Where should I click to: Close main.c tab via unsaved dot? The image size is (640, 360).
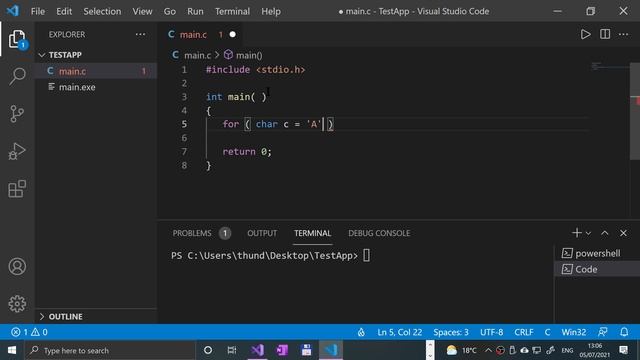[x=233, y=34]
